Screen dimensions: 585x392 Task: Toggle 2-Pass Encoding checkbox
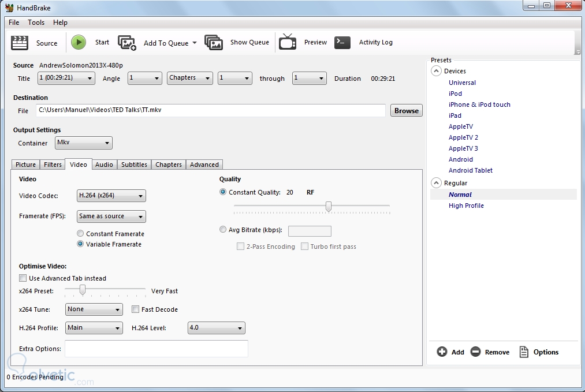click(241, 246)
